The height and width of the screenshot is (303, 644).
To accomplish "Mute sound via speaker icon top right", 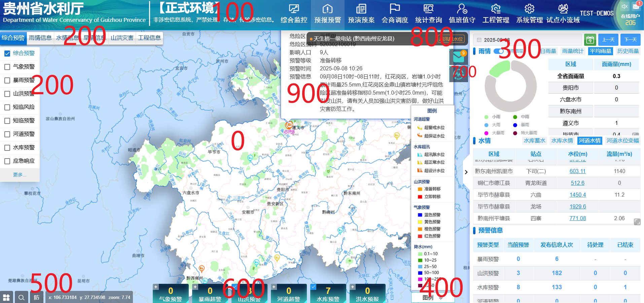I will click(x=624, y=6).
